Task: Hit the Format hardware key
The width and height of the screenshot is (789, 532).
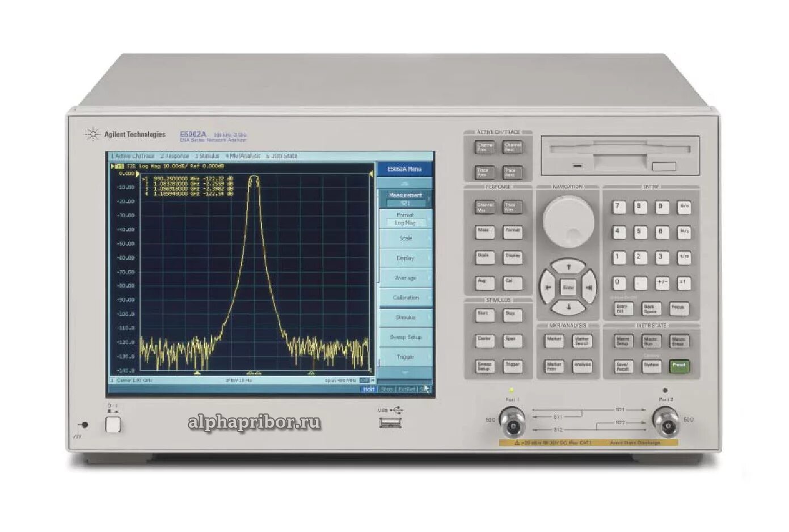Action: (513, 232)
